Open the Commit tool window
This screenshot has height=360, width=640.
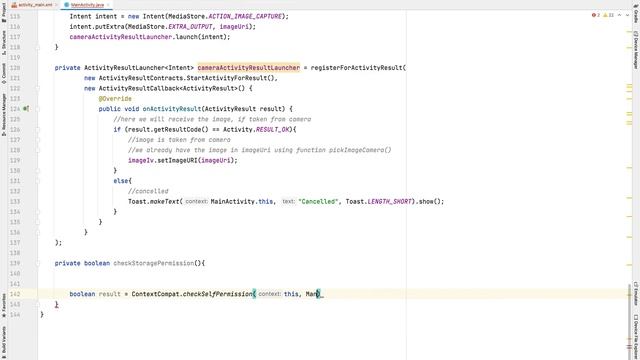4,73
